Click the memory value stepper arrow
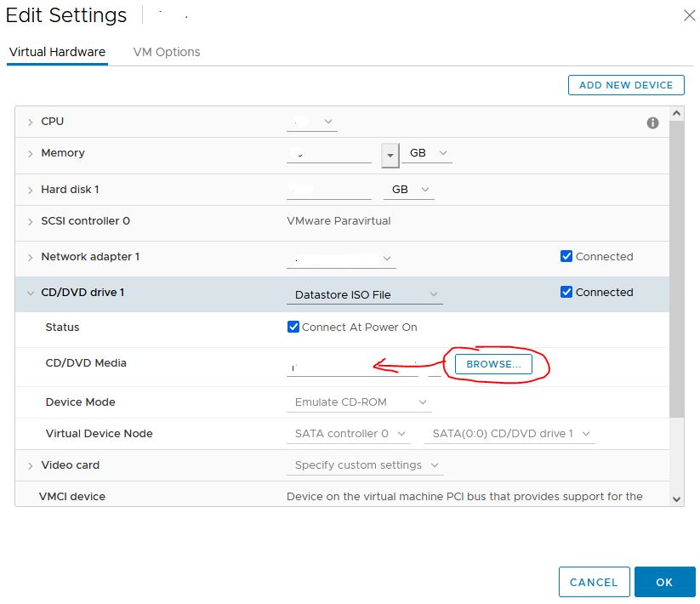The height and width of the screenshot is (604, 700). click(x=390, y=155)
